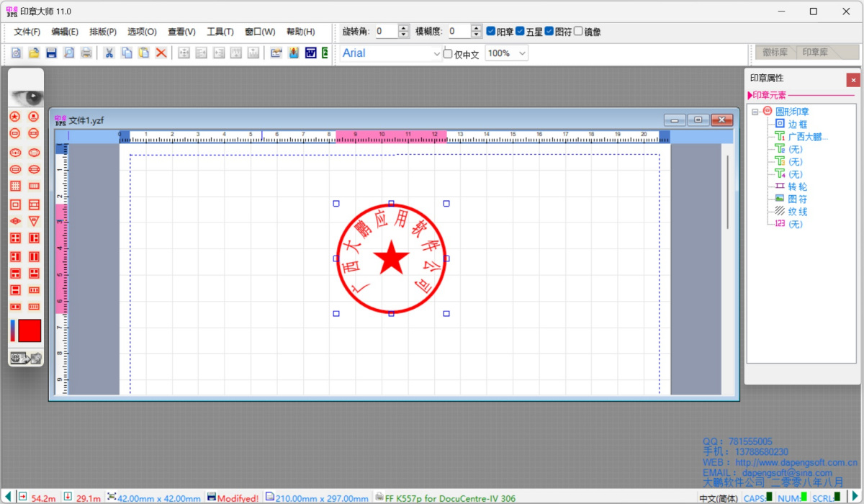Screen dimensions: 864x504
Task: Collapse the 圆形印章 tree node
Action: [x=755, y=112]
